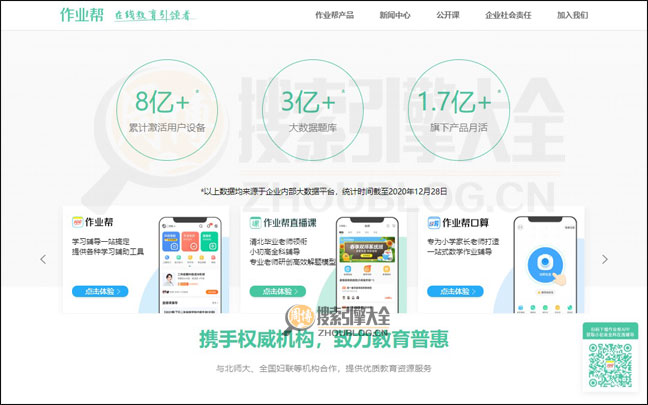Click the 作业帮直播课 app icon
The width and height of the screenshot is (648, 405).
point(255,223)
